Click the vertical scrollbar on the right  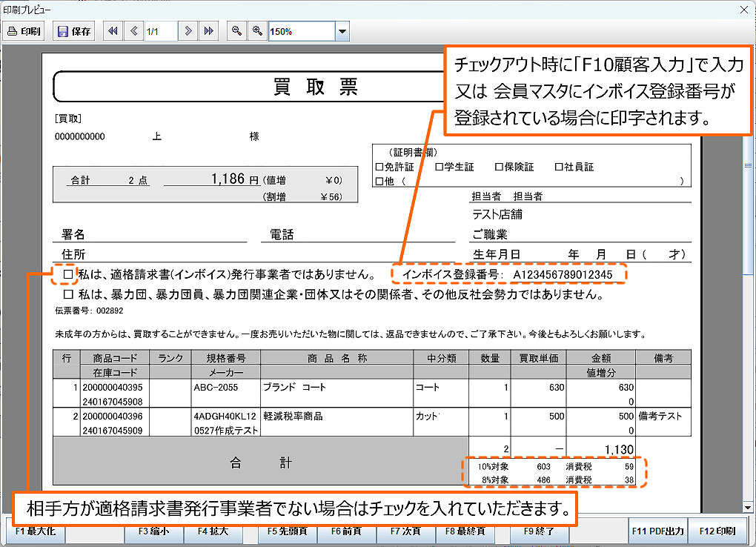(748, 222)
